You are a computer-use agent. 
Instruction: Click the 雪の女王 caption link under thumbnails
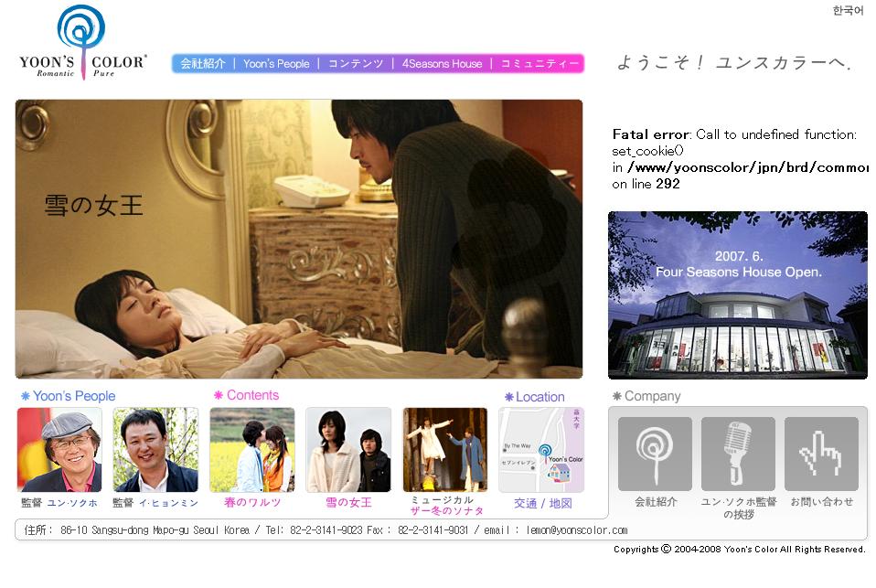(348, 502)
